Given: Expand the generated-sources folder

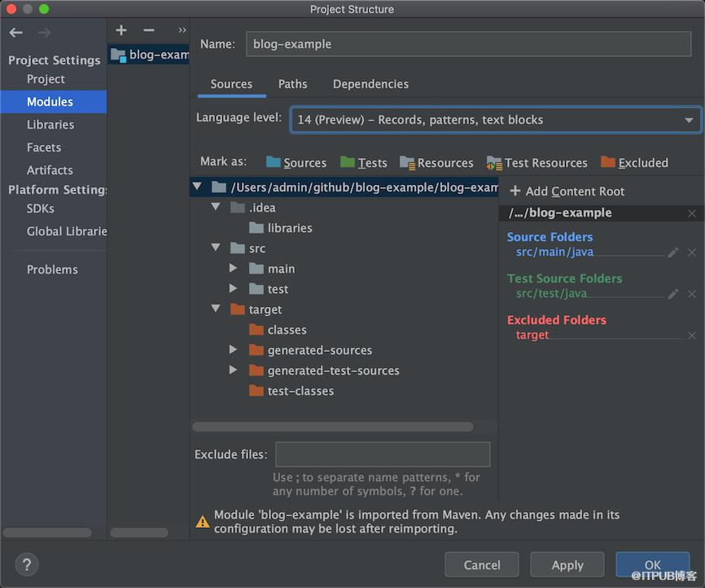Looking at the screenshot, I should coord(233,349).
